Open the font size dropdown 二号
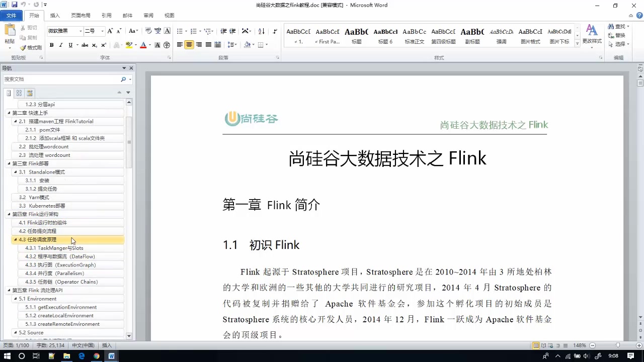644x362 pixels. [102, 31]
